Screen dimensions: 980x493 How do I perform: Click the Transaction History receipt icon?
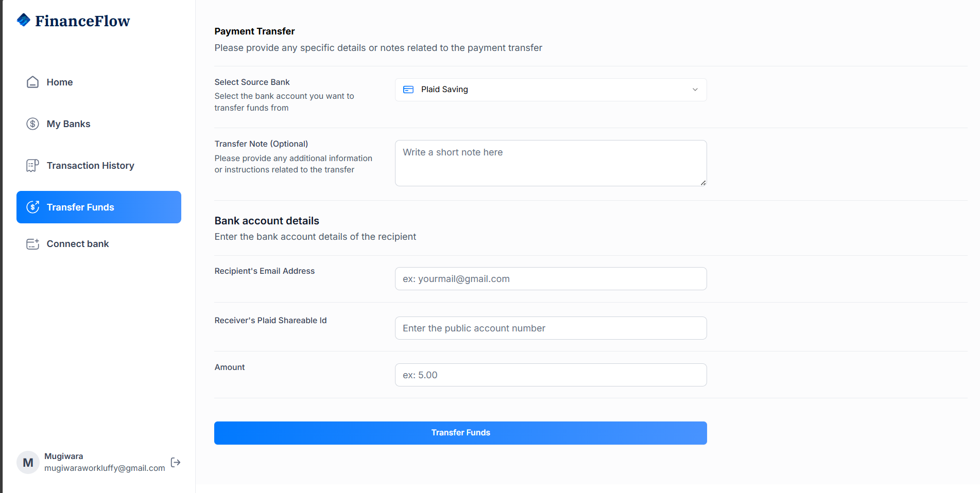click(32, 166)
